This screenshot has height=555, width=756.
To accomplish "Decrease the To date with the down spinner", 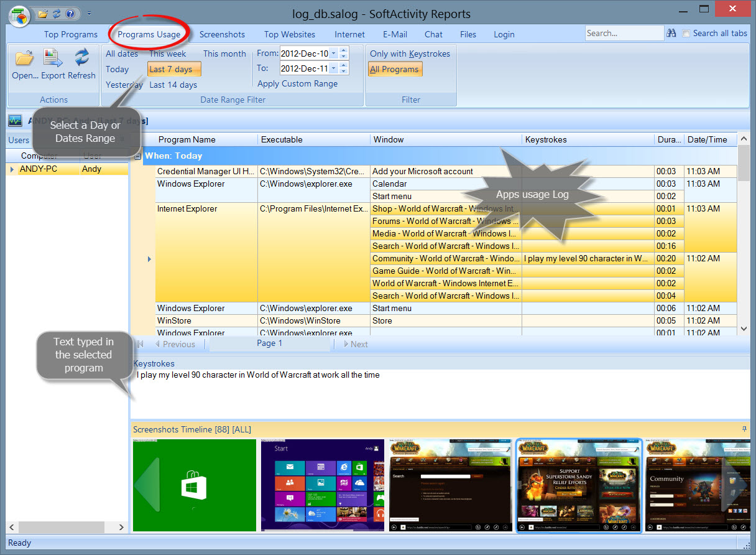I will [x=344, y=72].
